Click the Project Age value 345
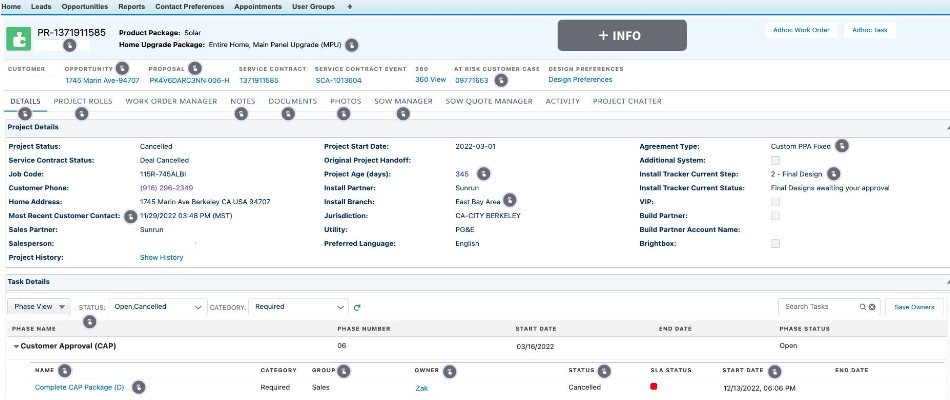 (x=462, y=174)
